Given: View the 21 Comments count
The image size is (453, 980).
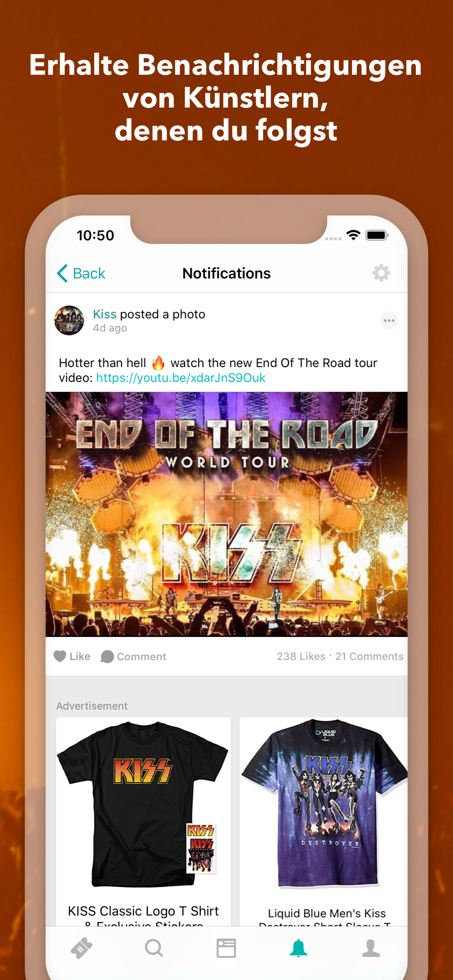Looking at the screenshot, I should [x=369, y=656].
